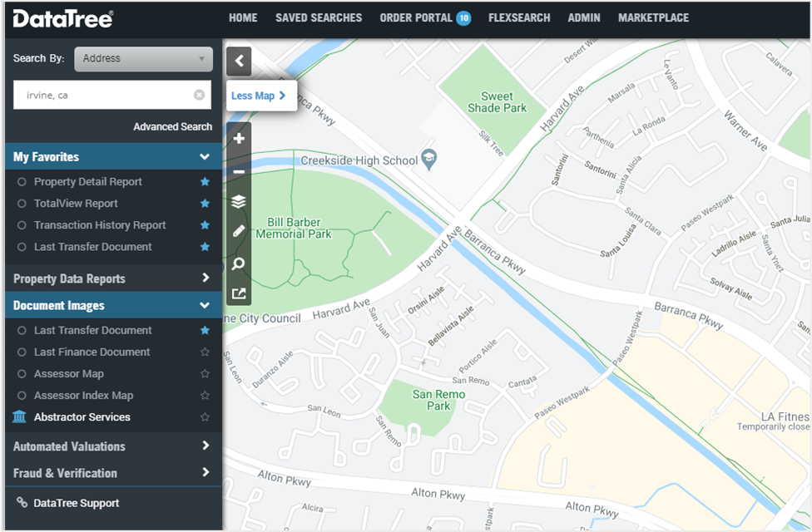Go to the Order Portal tab

coord(416,17)
